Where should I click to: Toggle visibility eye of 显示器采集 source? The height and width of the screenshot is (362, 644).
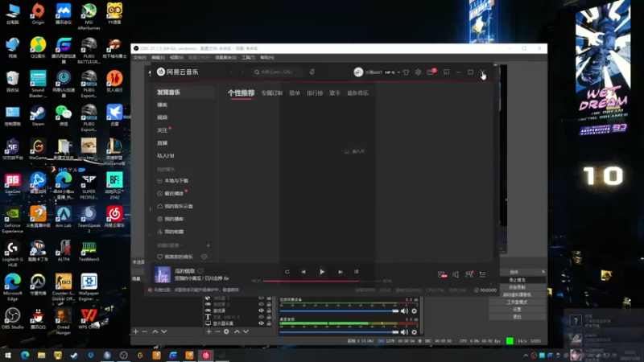tap(261, 323)
